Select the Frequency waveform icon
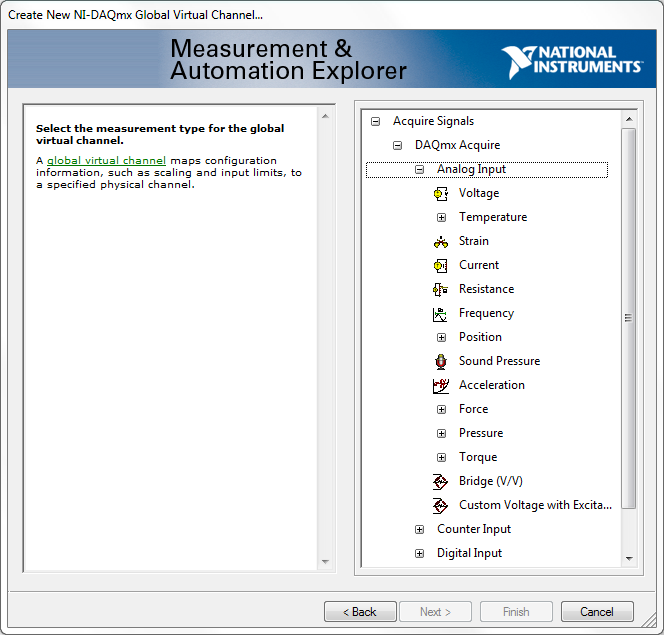Screen dimensions: 664x635 pyautogui.click(x=441, y=313)
